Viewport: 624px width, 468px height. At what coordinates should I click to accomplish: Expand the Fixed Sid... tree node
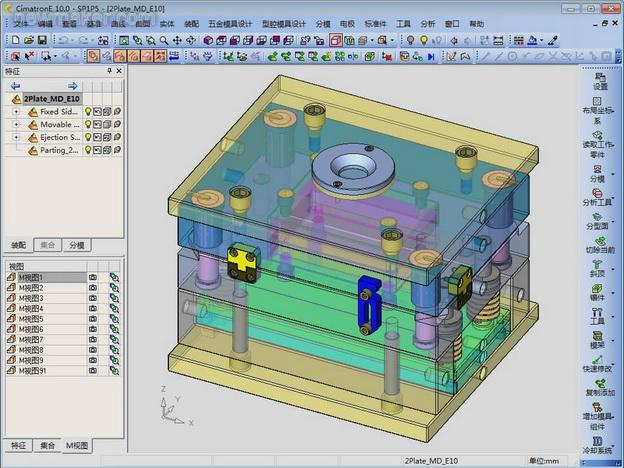click(x=16, y=112)
